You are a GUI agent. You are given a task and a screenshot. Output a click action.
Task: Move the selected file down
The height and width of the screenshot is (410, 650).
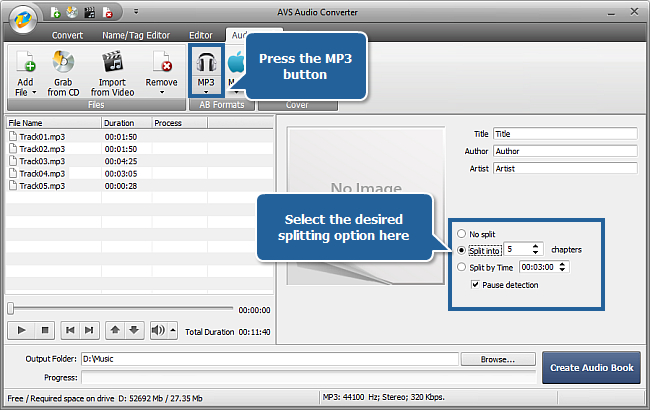134,330
